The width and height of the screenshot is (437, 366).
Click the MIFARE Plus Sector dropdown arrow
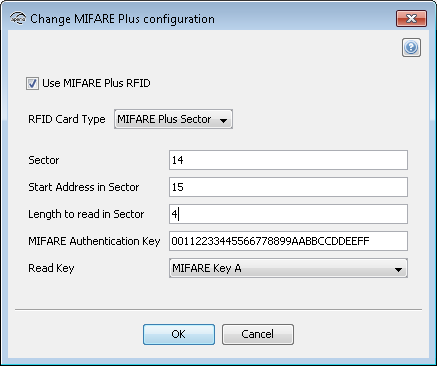224,120
